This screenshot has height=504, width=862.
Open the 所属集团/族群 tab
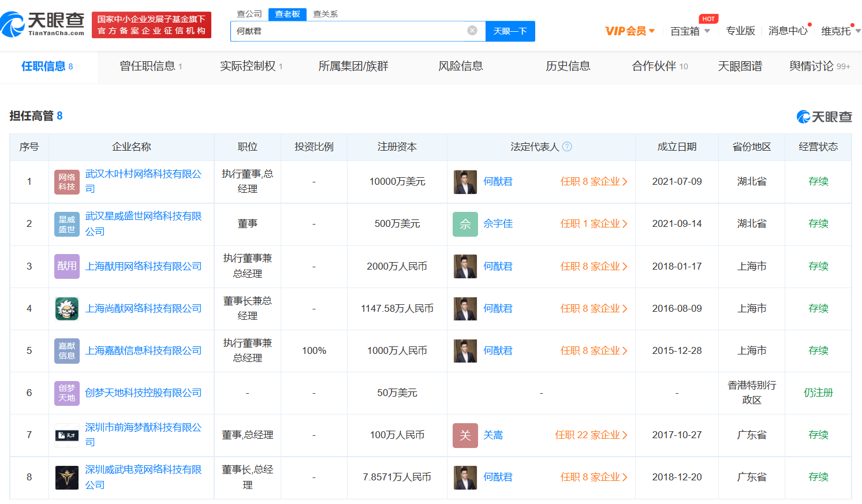pyautogui.click(x=353, y=66)
